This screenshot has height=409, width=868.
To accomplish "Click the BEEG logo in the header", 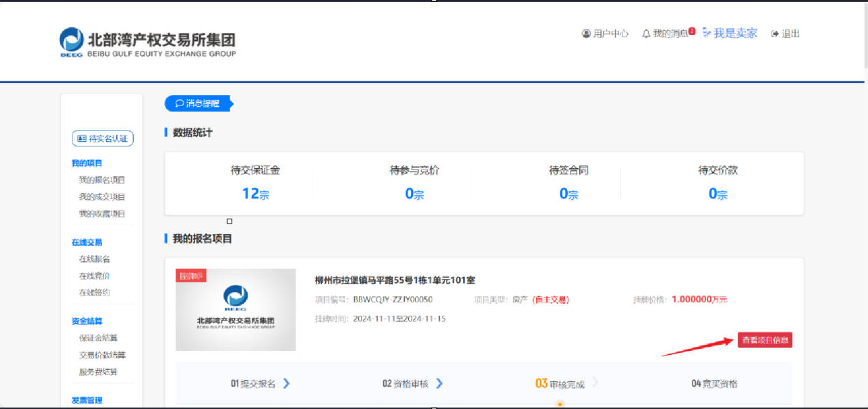I will pyautogui.click(x=147, y=42).
